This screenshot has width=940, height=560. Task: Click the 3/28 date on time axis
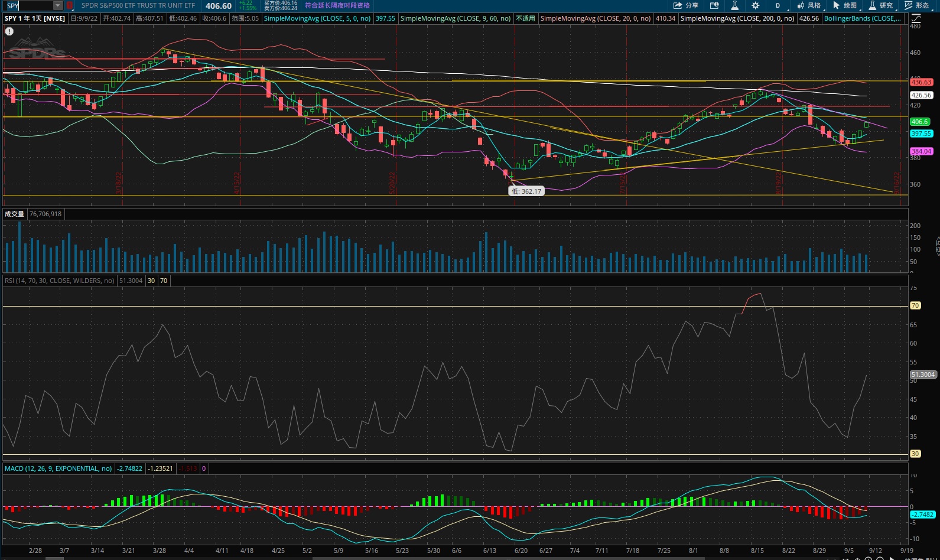[160, 551]
